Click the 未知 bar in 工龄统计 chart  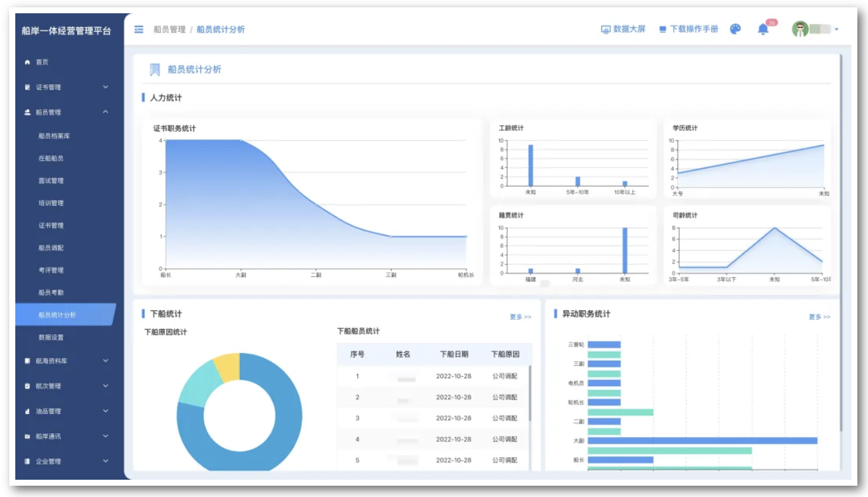coord(530,165)
